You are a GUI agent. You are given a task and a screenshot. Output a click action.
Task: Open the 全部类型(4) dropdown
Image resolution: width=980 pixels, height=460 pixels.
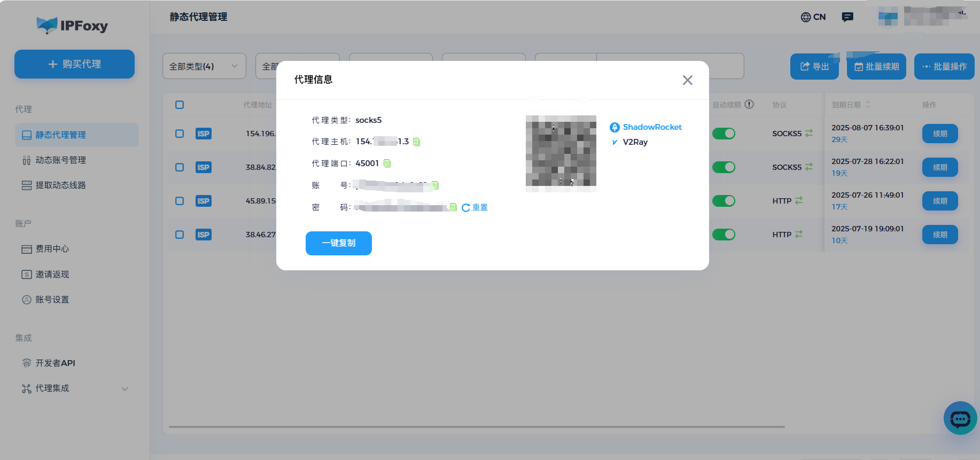[x=204, y=66]
